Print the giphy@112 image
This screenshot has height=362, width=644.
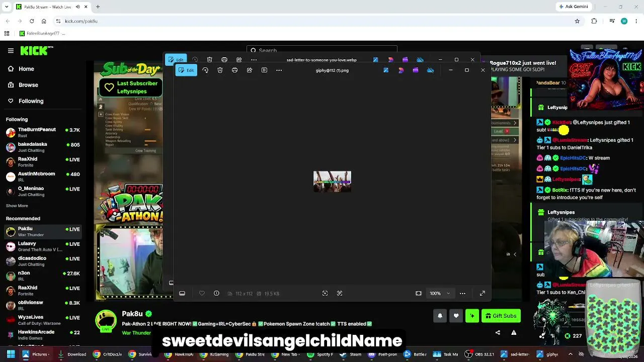point(234,70)
